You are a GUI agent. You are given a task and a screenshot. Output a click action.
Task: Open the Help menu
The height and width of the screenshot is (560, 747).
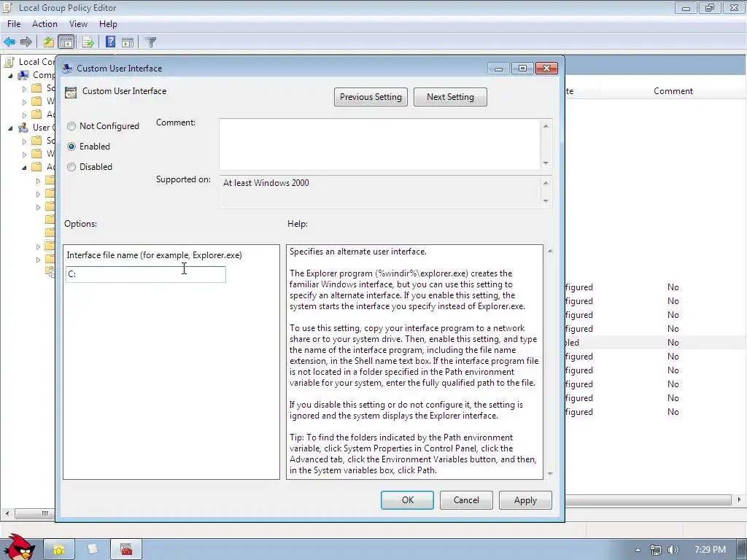[x=108, y=24]
